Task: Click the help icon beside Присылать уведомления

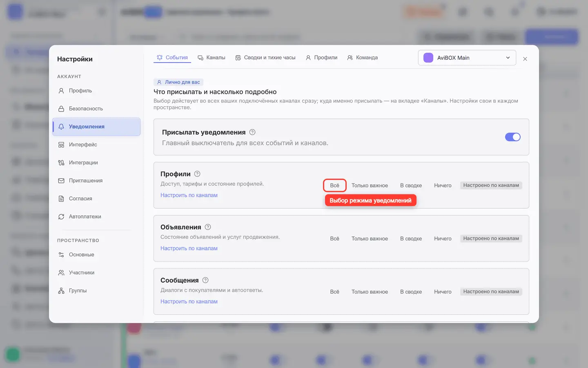Action: [x=252, y=132]
